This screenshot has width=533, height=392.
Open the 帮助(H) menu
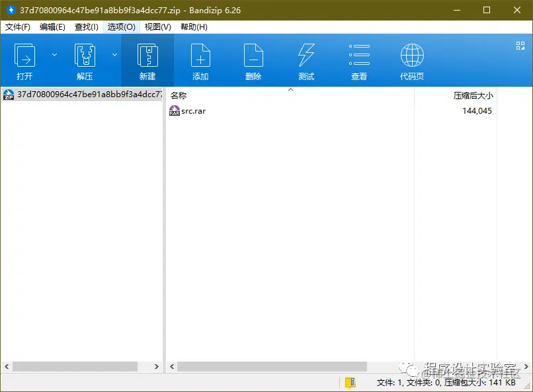[x=194, y=27]
